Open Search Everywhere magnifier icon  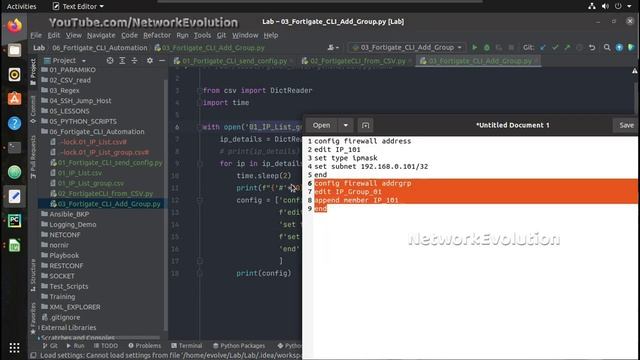607,47
